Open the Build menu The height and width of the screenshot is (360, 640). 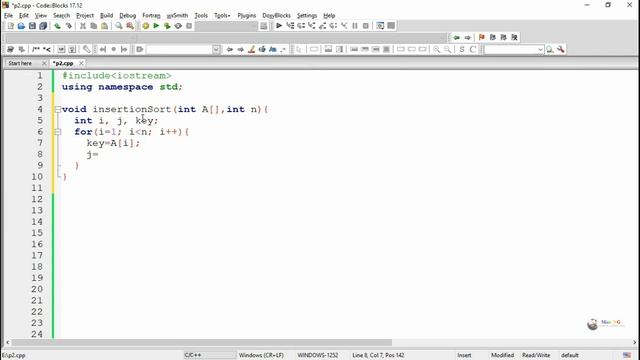click(x=107, y=16)
